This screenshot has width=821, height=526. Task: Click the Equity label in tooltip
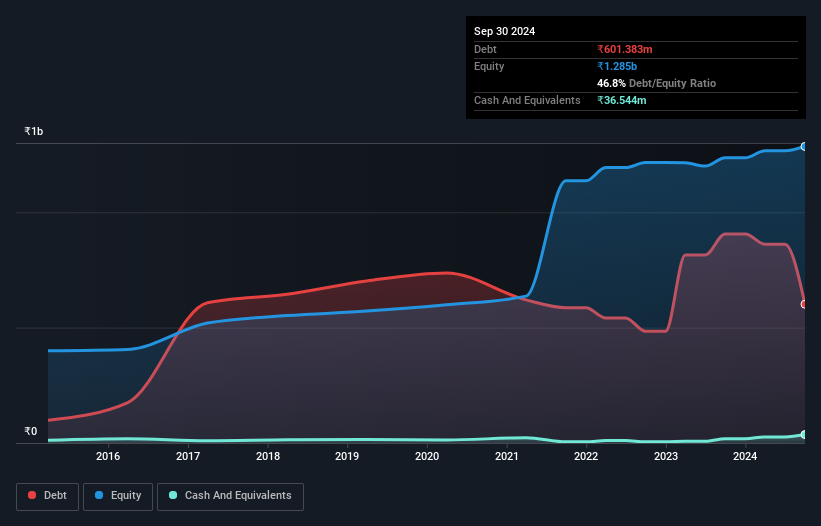489,66
